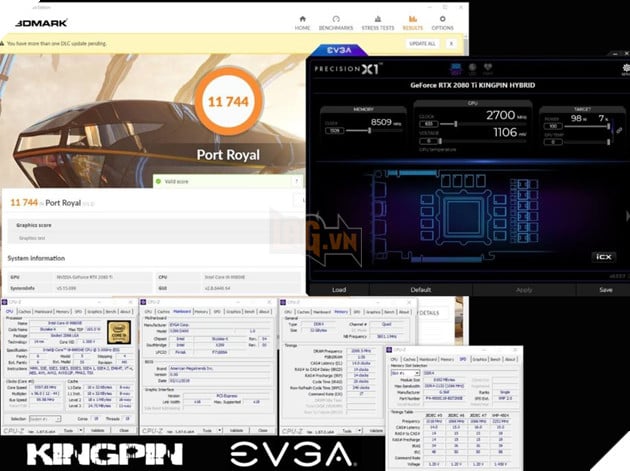Click the GPU temp target slider
Image resolution: width=630 pixels, height=471 pixels.
[x=588, y=142]
